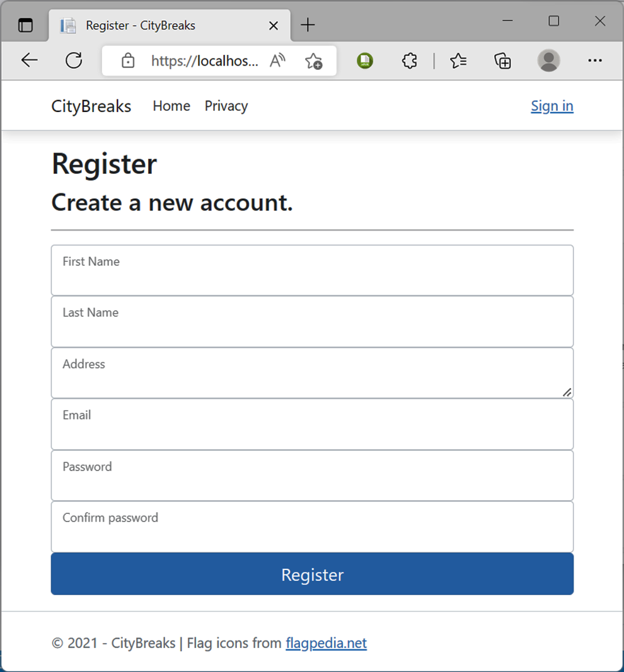624x672 pixels.
Task: Toggle the vertical tabs panel icon
Action: point(25,25)
